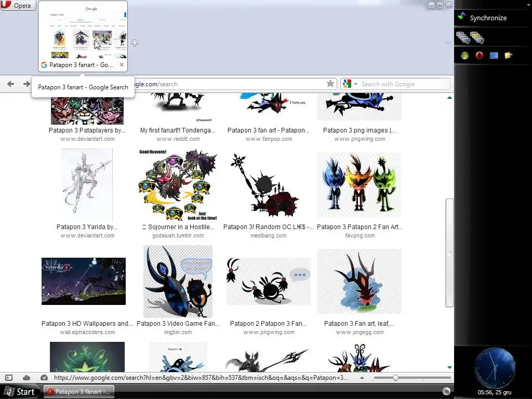Click Patapon 3 Yarida by... title

pos(87,227)
